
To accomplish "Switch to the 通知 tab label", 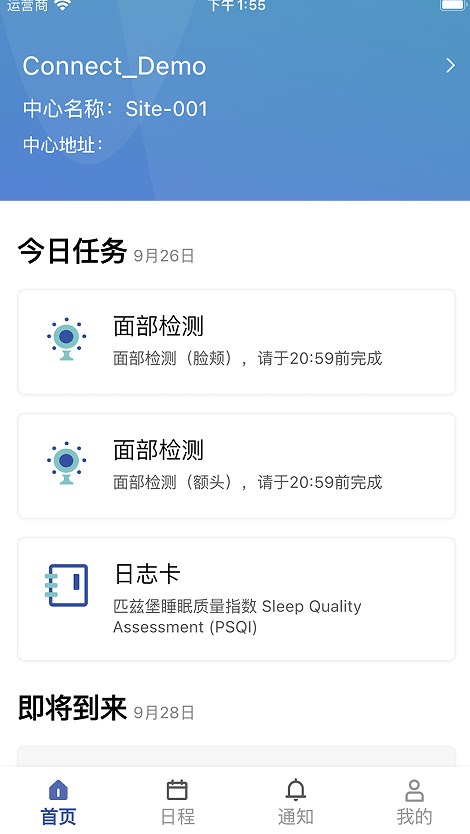I will (296, 816).
